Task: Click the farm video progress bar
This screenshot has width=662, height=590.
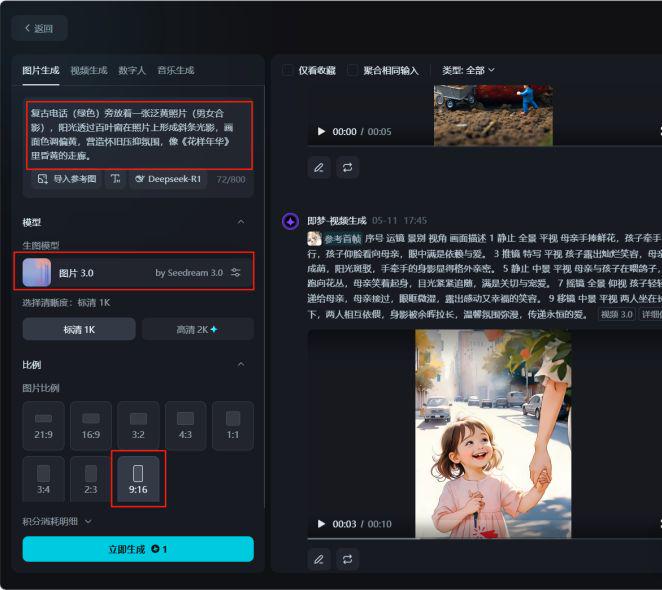Action: pos(484,146)
